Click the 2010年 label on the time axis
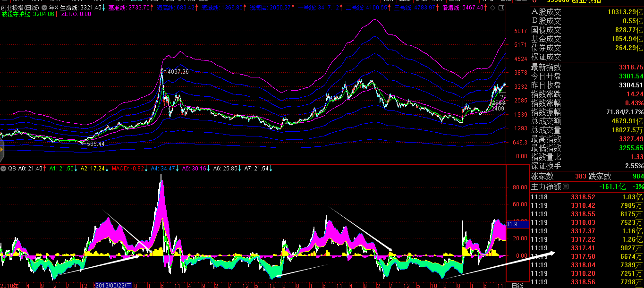The height and width of the screenshot is (288, 644). coord(9,285)
